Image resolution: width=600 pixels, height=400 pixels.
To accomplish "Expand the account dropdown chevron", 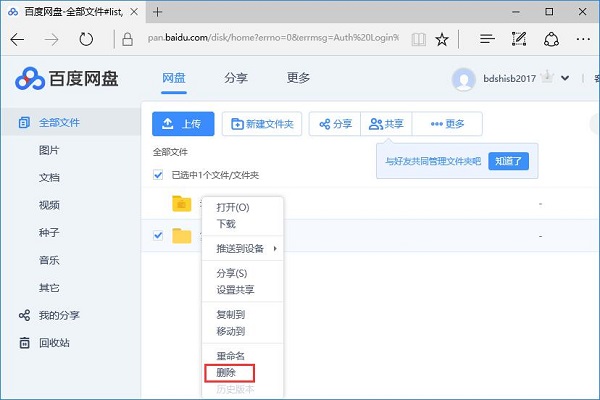I will click(x=565, y=78).
